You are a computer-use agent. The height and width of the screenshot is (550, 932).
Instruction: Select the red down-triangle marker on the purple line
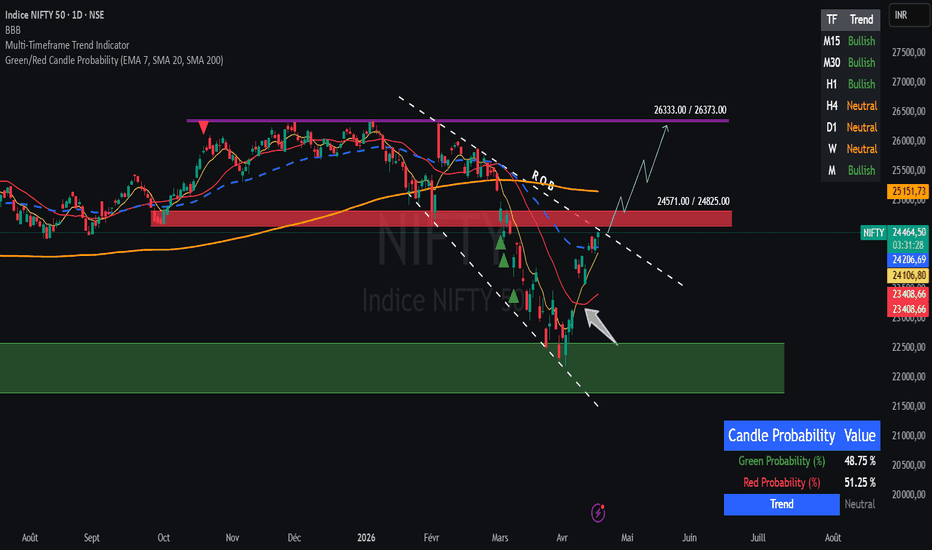point(203,127)
